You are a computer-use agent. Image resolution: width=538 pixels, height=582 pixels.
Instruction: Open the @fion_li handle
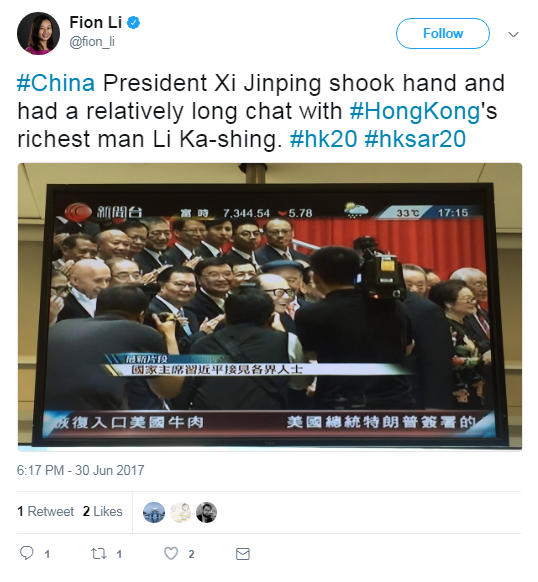[x=92, y=42]
